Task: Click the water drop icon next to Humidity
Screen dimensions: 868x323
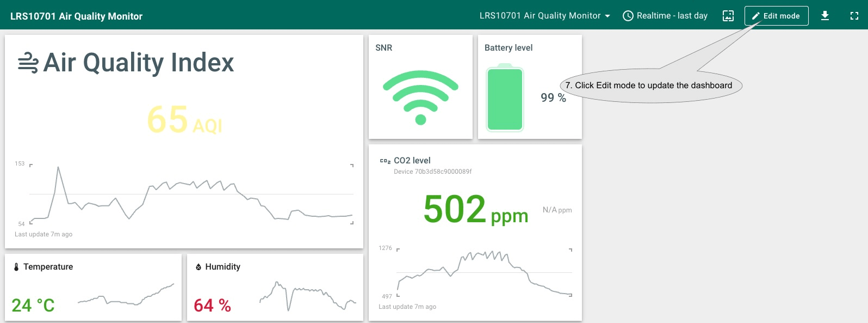Action: click(x=199, y=267)
